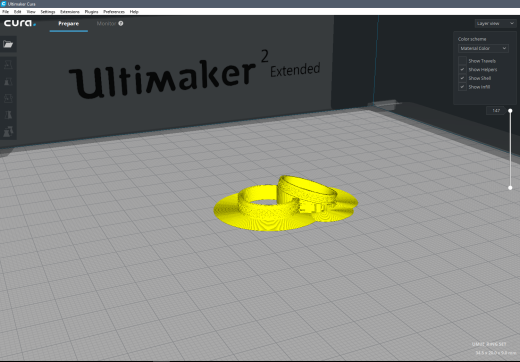This screenshot has width=520, height=362.
Task: Uncheck the Show Shell checkbox
Action: point(462,78)
